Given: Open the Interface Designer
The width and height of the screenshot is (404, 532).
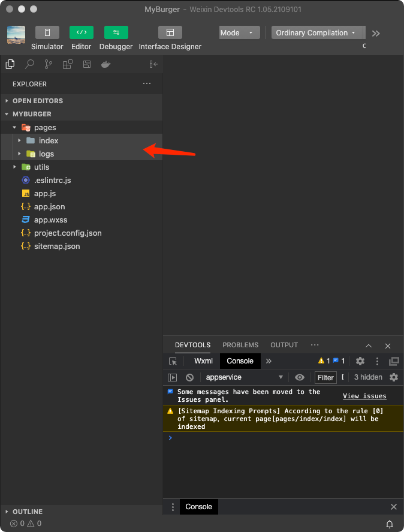Looking at the screenshot, I should coord(170,32).
